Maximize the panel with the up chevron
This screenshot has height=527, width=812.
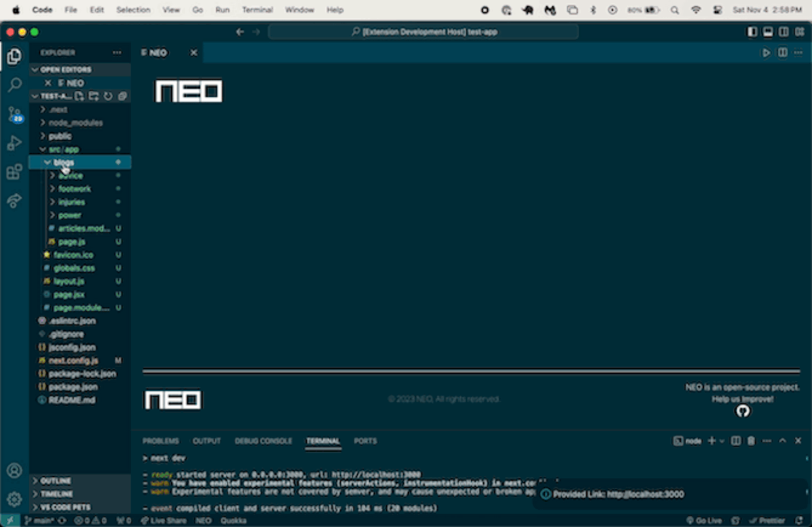tap(783, 441)
